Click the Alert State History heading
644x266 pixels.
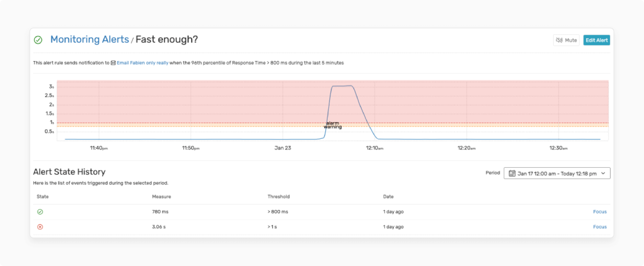click(x=69, y=172)
